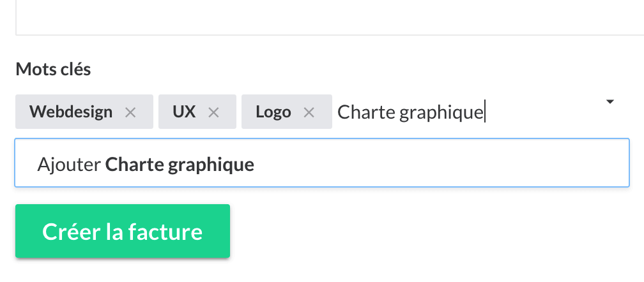Click the x icon beside UX
The width and height of the screenshot is (644, 282).
tap(213, 112)
